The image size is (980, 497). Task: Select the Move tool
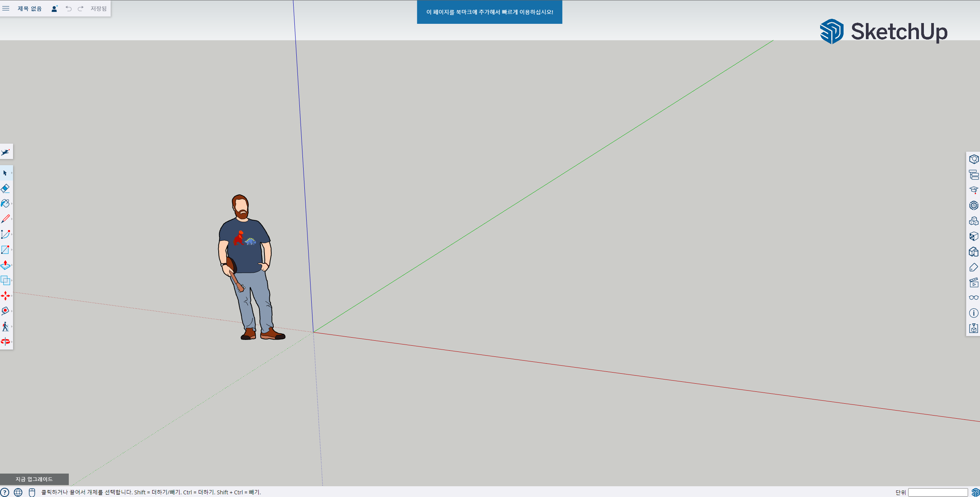coord(5,295)
